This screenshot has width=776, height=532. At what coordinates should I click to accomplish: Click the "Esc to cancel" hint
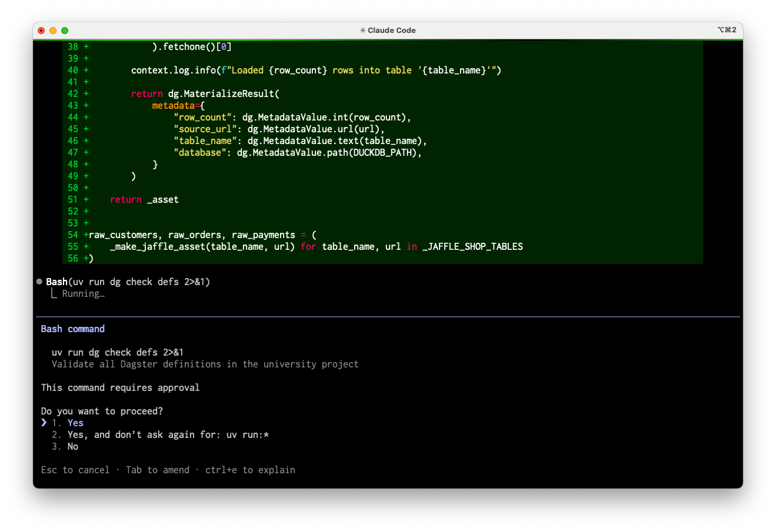[x=75, y=470]
